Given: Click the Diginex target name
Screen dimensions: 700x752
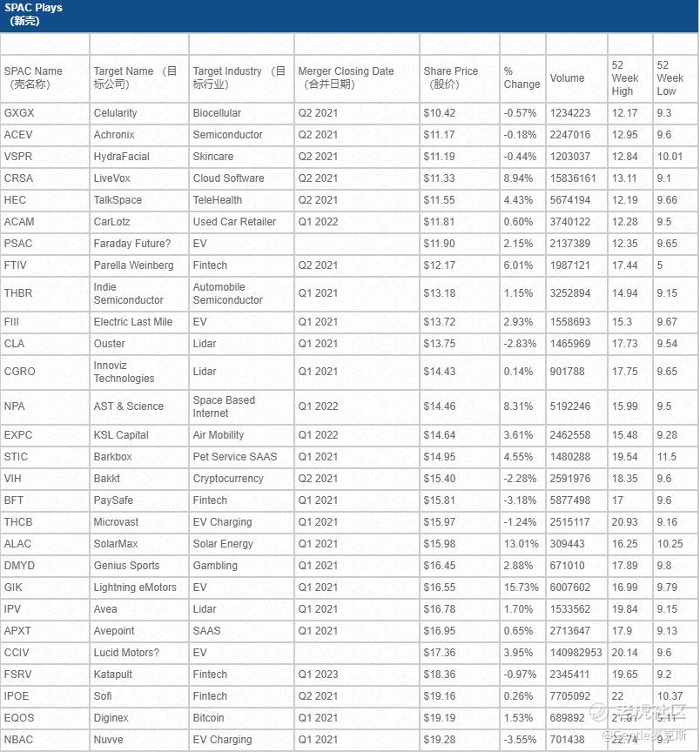Looking at the screenshot, I should pos(111,718).
